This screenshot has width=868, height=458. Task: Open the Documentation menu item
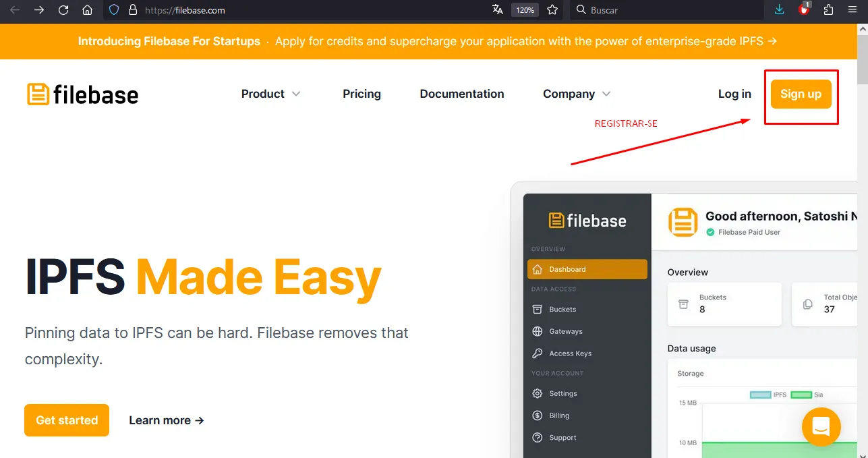click(461, 94)
